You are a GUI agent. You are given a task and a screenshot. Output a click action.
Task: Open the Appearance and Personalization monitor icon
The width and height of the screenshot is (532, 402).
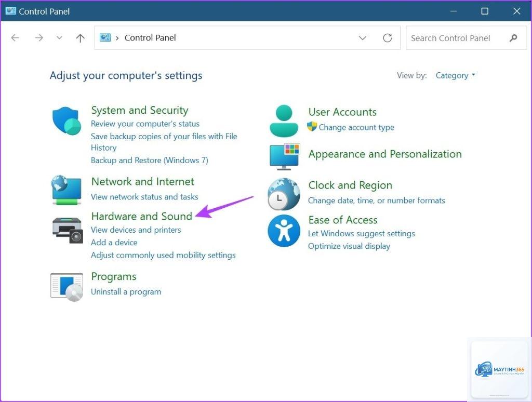[285, 157]
